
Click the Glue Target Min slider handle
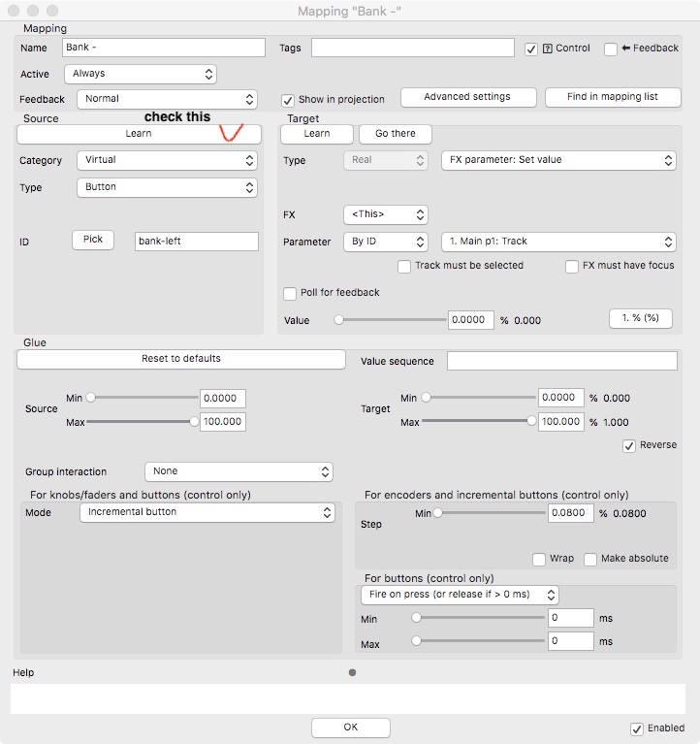(427, 398)
